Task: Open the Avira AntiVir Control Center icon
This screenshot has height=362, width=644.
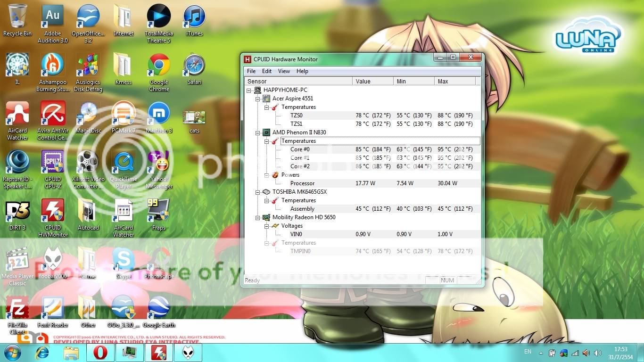Action: point(53,115)
